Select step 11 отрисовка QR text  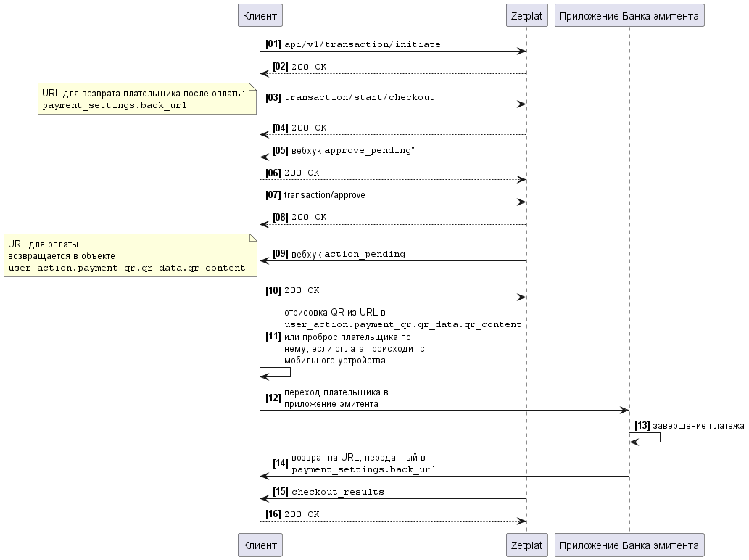402,337
